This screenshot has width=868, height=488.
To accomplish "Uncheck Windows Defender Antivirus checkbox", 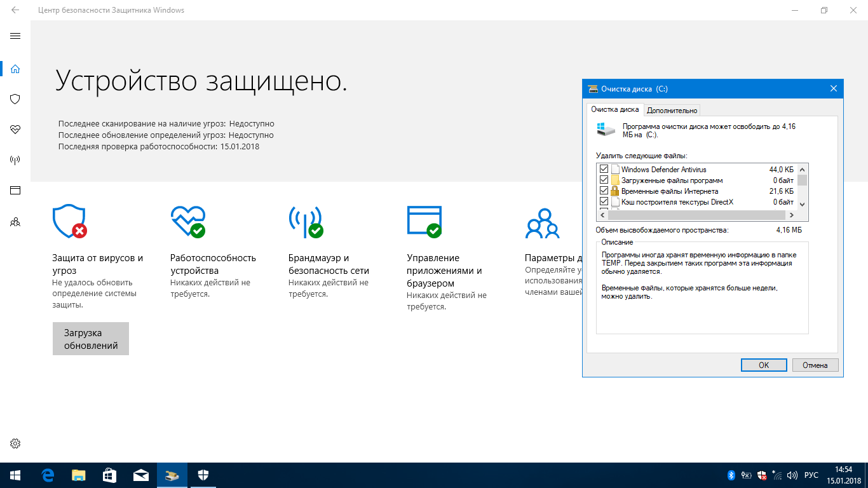I will point(604,170).
